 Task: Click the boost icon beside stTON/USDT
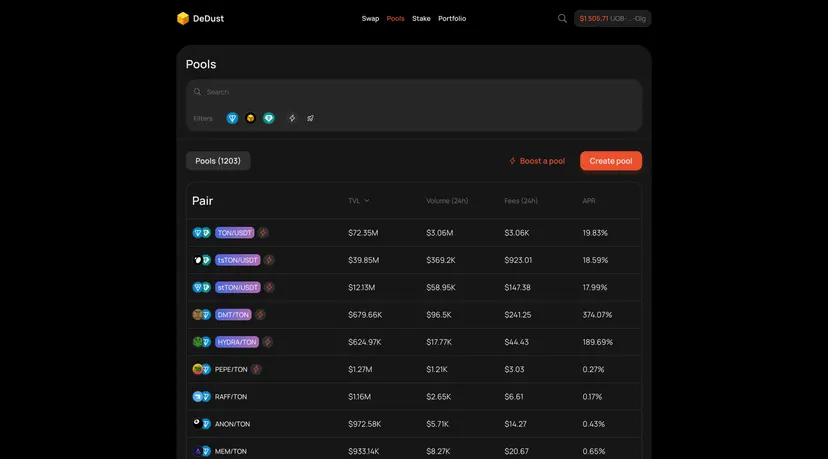[269, 287]
